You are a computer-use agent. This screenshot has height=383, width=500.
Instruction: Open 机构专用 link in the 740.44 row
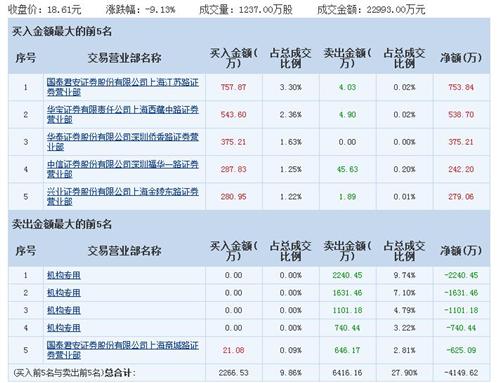pyautogui.click(x=63, y=328)
